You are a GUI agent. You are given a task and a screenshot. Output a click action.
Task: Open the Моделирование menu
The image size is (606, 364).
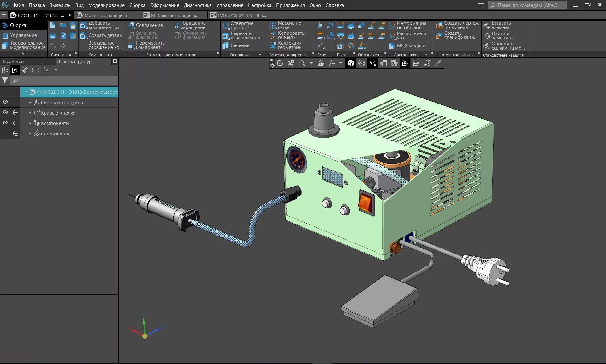(106, 5)
